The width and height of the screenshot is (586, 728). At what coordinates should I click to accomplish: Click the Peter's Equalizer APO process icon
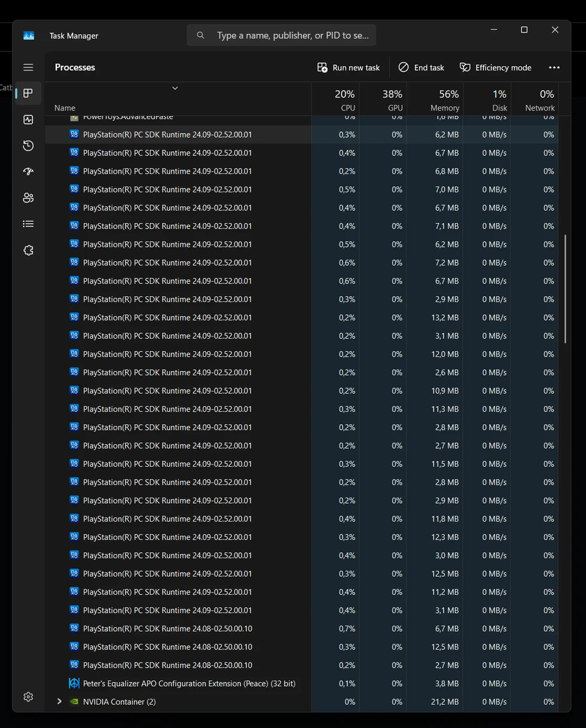click(74, 684)
